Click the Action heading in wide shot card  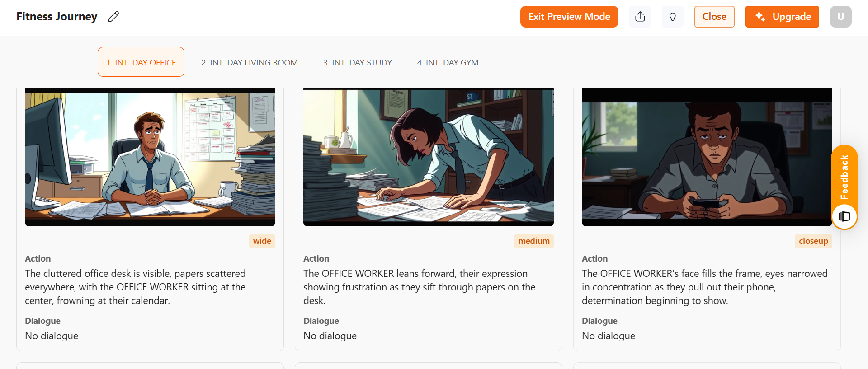(38, 259)
